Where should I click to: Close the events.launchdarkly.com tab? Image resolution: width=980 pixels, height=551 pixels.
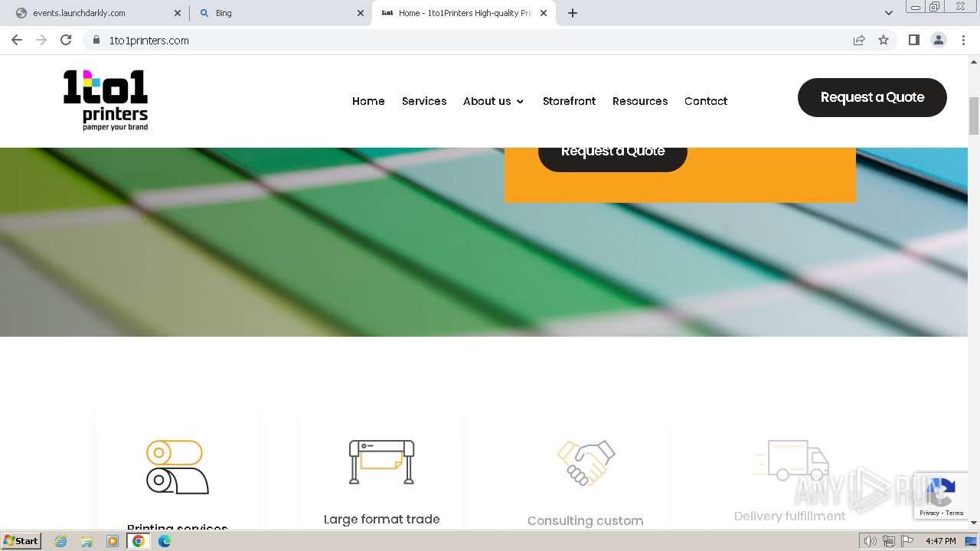(178, 13)
